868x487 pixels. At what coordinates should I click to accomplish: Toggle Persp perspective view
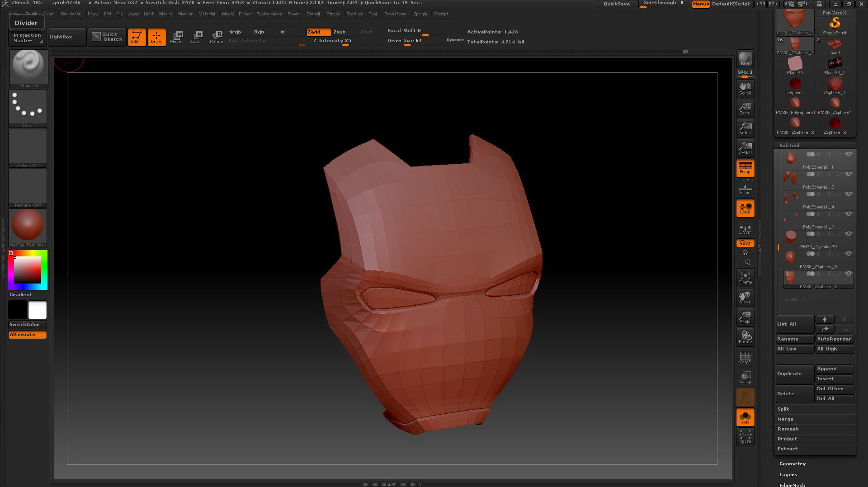click(745, 168)
